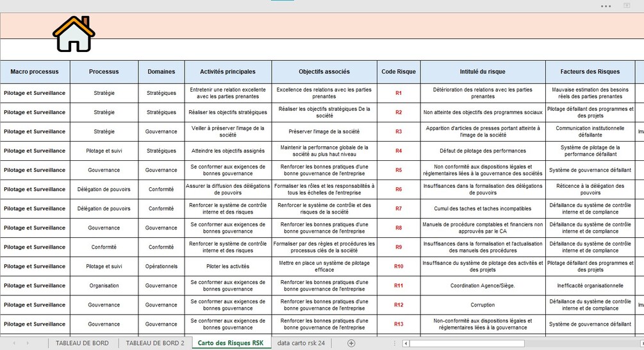Select the Domaines column header
The width and height of the screenshot is (644, 350).
(161, 72)
